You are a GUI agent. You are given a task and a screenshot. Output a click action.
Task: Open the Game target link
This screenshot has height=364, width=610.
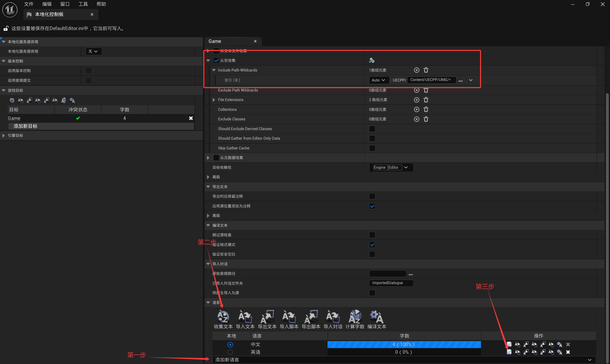click(x=14, y=118)
